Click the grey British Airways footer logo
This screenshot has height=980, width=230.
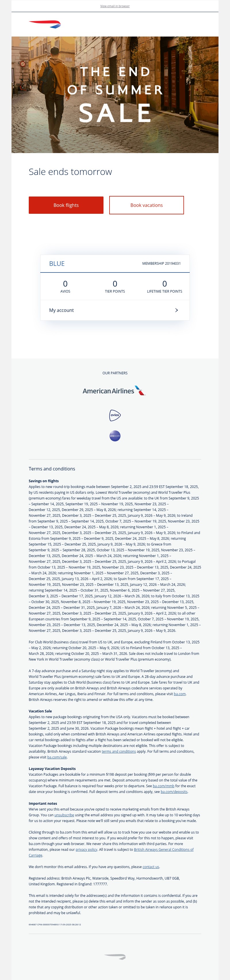[x=115, y=956]
